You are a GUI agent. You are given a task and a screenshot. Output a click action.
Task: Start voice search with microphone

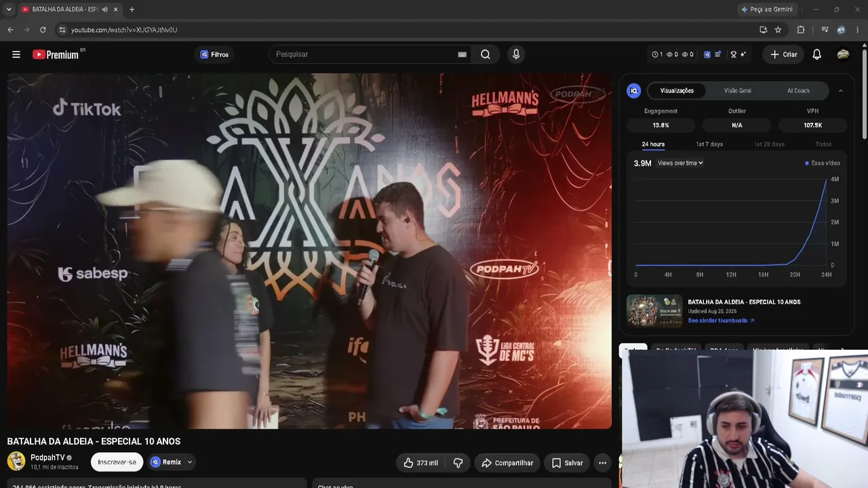[516, 54]
